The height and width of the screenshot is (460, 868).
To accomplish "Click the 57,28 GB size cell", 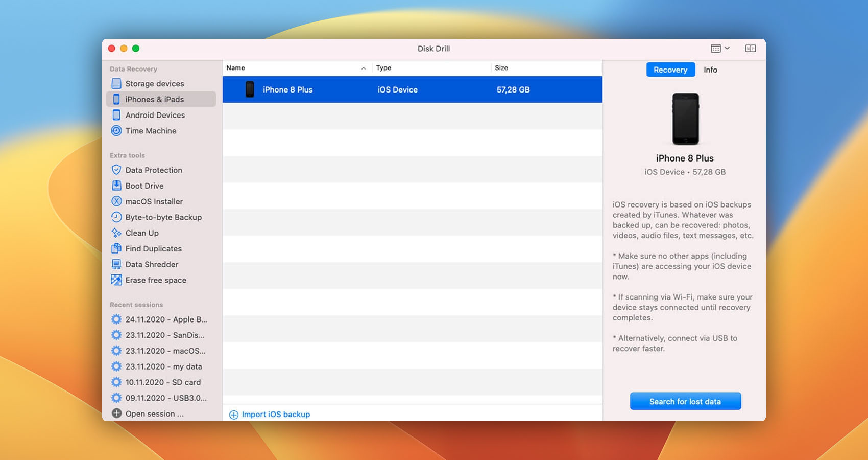I will [x=513, y=89].
